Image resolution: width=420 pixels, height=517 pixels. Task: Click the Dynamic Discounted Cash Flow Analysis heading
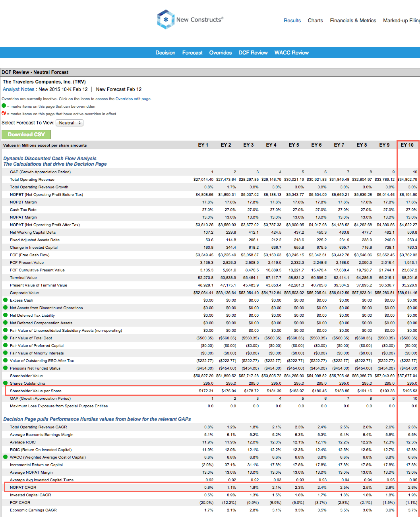coord(50,159)
